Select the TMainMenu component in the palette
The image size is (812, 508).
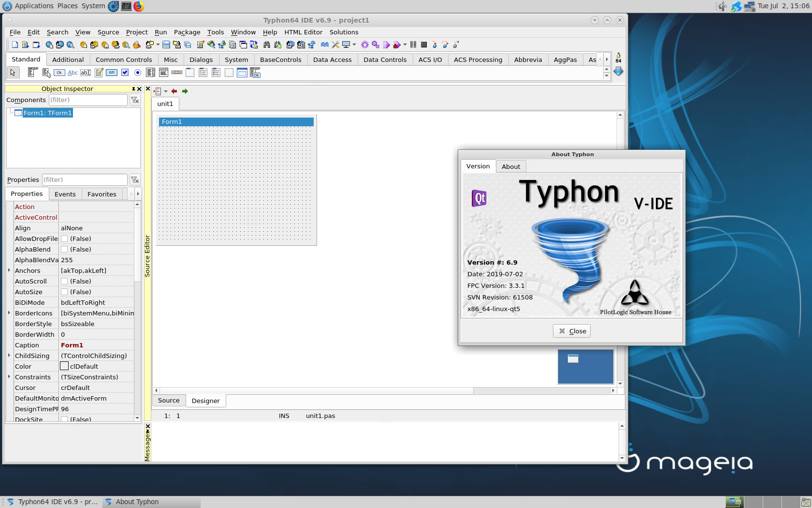pyautogui.click(x=32, y=73)
